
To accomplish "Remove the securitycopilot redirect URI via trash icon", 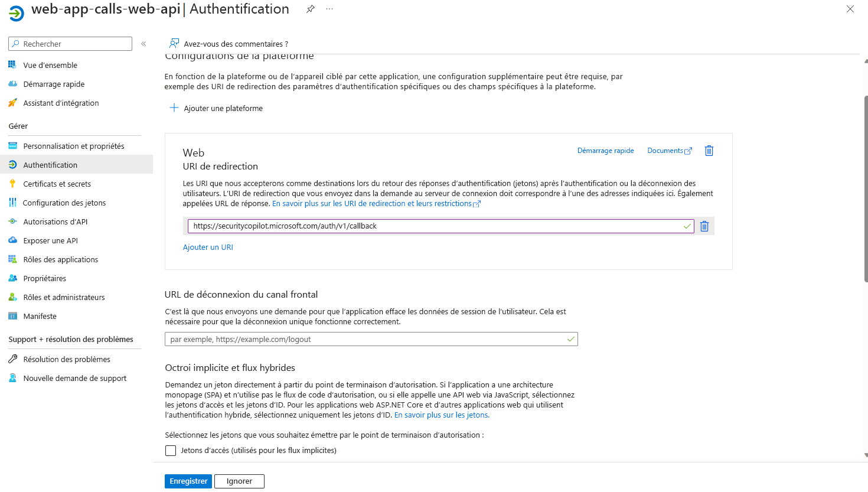I will pos(704,226).
